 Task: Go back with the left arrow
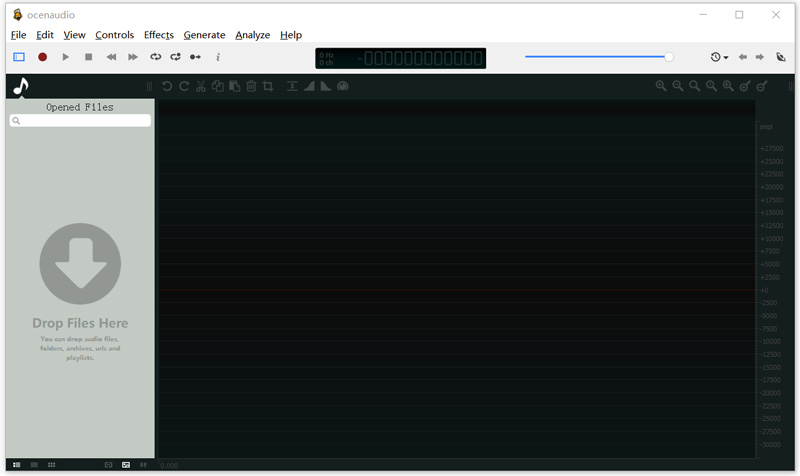pos(743,57)
